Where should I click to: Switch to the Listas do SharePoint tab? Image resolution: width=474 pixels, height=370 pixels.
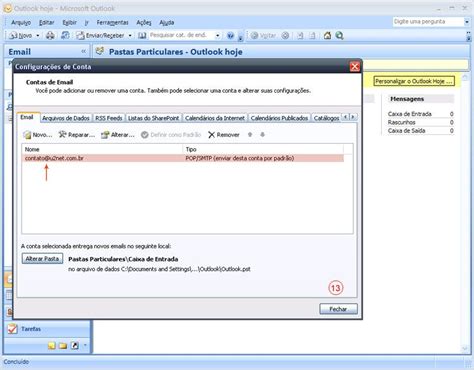154,118
